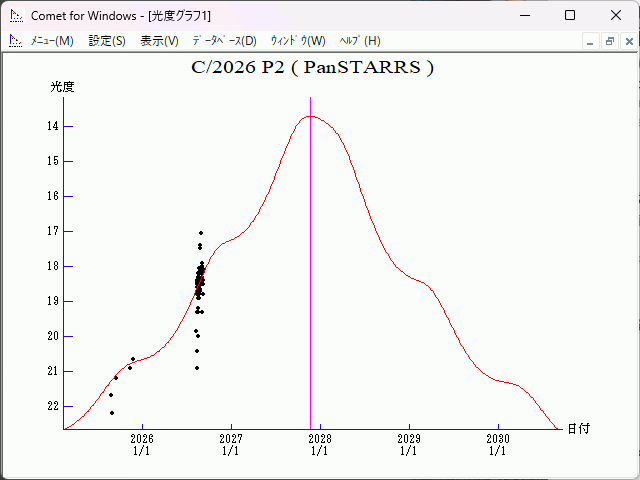Open the ヘルプ(H) help menu
Screen dimensions: 640x480
tap(360, 41)
